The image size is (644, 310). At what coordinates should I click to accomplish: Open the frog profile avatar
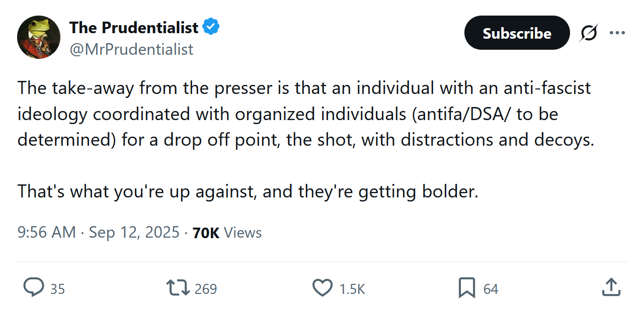[x=39, y=37]
